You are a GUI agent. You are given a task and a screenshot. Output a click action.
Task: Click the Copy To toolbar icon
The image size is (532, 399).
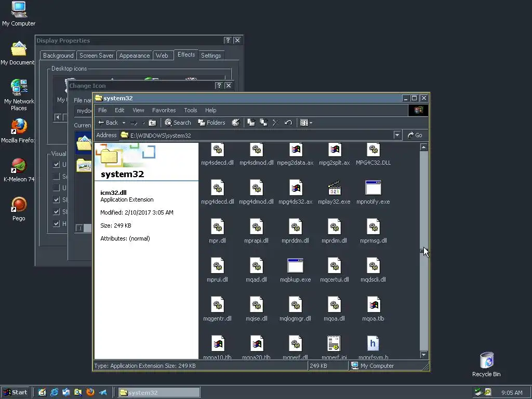tap(263, 123)
